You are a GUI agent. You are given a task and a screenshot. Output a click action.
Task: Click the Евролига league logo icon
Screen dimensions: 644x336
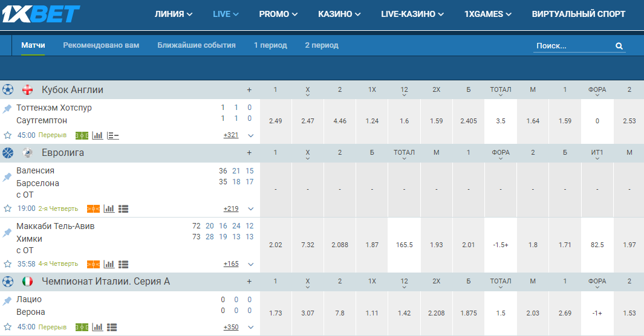pyautogui.click(x=28, y=153)
